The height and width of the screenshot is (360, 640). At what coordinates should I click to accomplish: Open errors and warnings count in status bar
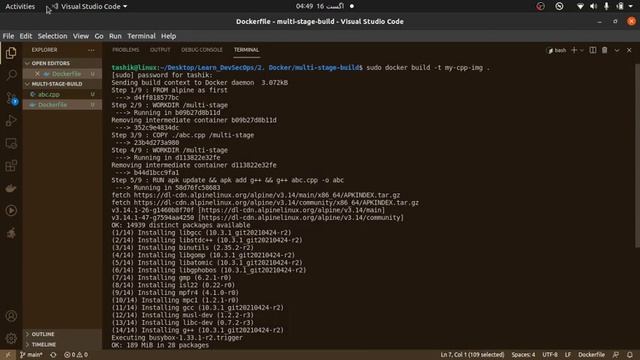point(76,355)
